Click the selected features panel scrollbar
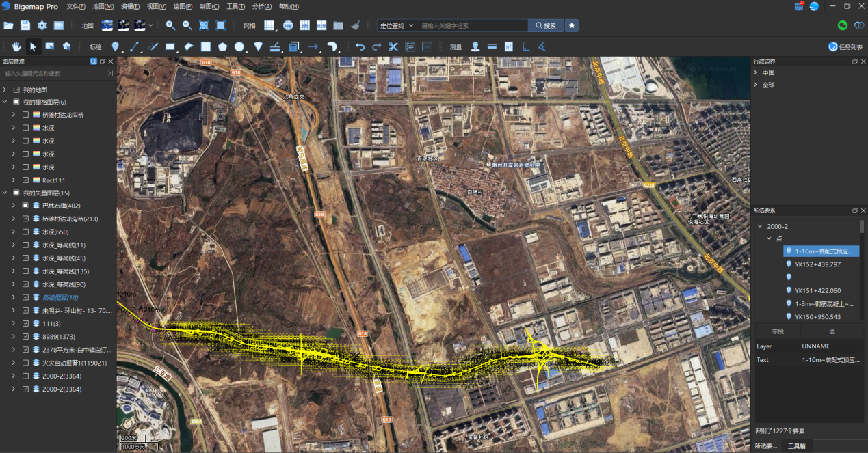Viewport: 868px width, 453px height. tap(862, 226)
